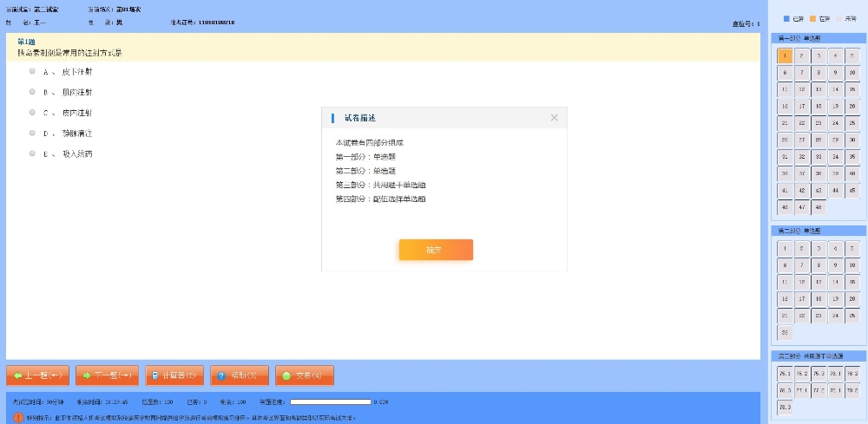Open the help (帮助) button
The image size is (868, 424).
239,375
